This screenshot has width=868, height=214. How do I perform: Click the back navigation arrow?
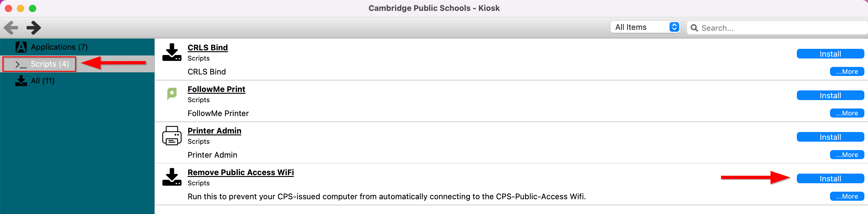[x=11, y=28]
